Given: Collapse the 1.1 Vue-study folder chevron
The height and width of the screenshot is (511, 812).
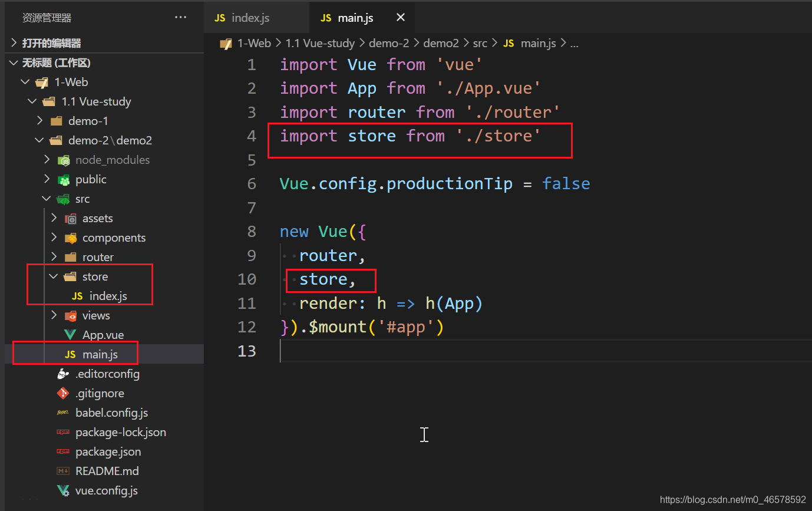Looking at the screenshot, I should [32, 101].
